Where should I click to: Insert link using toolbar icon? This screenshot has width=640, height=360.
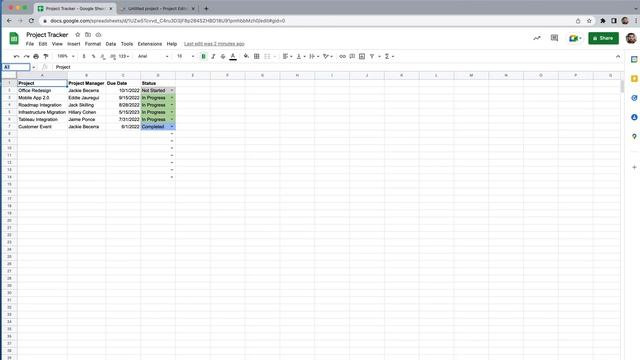(x=342, y=56)
